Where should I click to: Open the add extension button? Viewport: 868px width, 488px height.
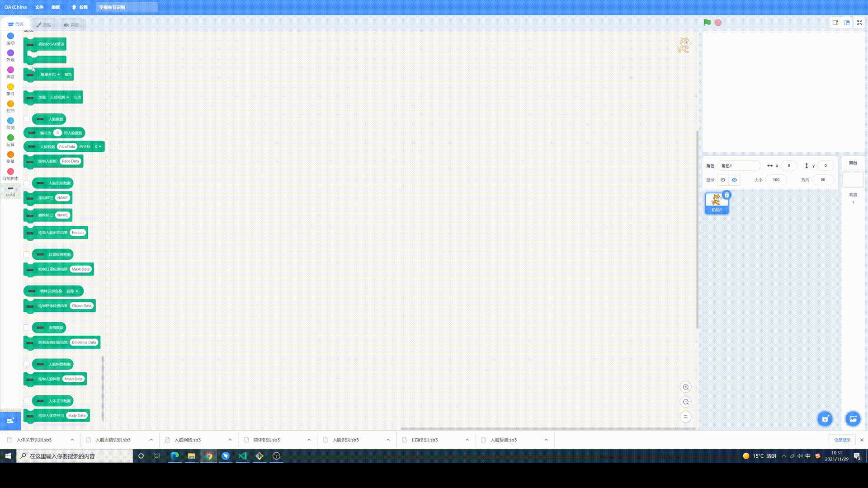(x=10, y=421)
